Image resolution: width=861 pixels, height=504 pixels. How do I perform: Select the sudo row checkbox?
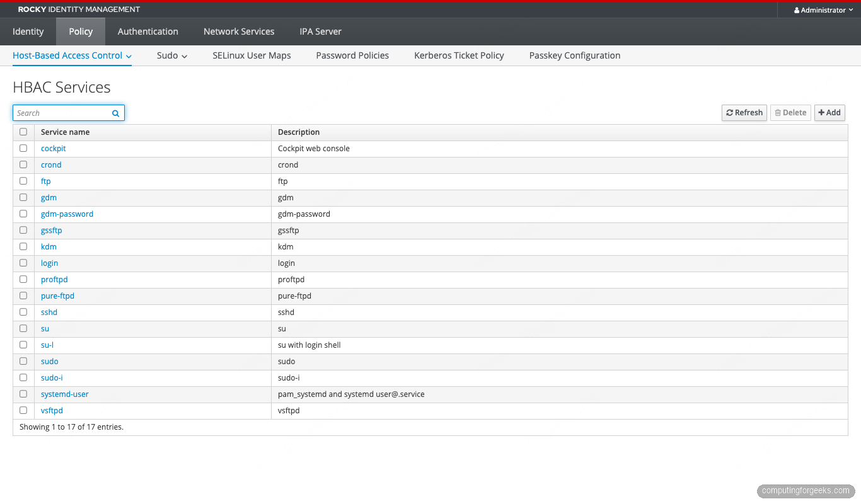coord(23,361)
